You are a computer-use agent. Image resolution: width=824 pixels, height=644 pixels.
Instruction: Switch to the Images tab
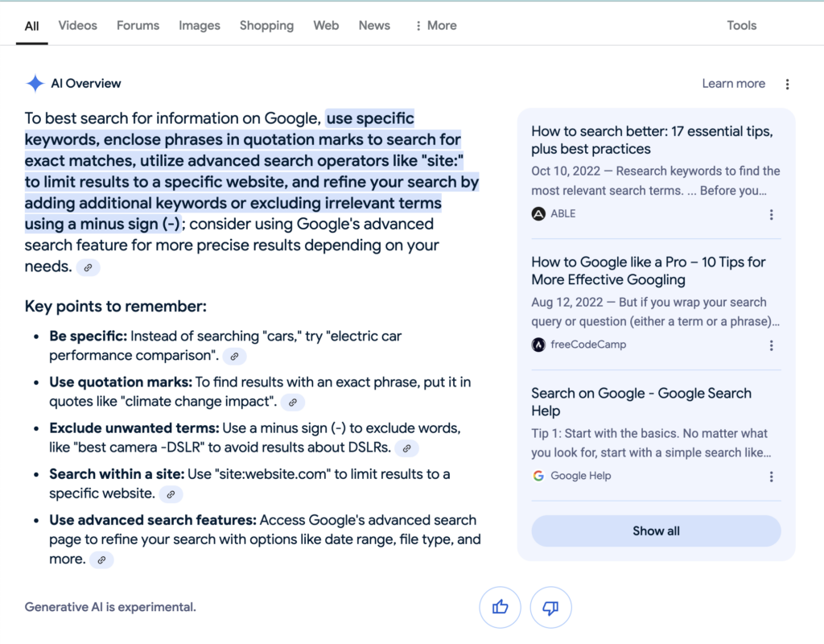200,26
